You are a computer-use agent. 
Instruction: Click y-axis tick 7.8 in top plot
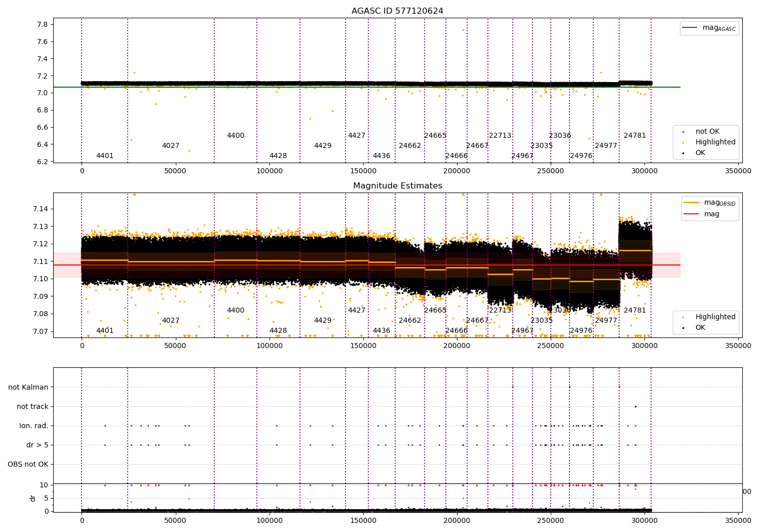(x=43, y=25)
